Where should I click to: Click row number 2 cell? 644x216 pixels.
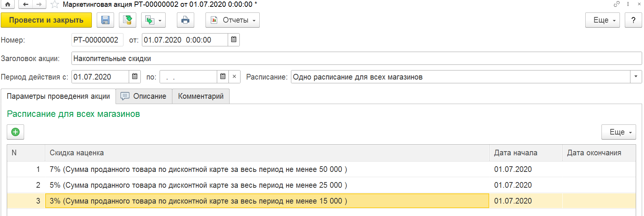click(26, 185)
